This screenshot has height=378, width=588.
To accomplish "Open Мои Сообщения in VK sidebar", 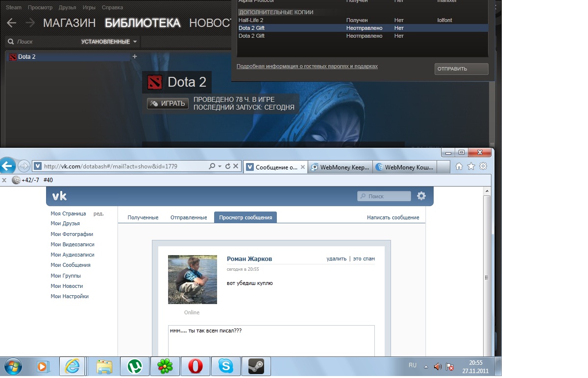I will [x=71, y=265].
